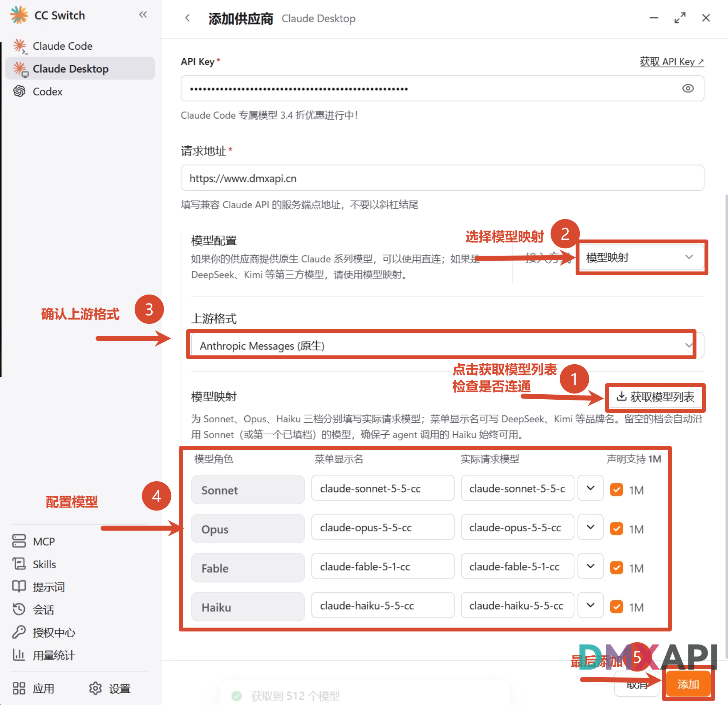Edit Fable menu display name field
The image size is (728, 705).
tap(383, 566)
